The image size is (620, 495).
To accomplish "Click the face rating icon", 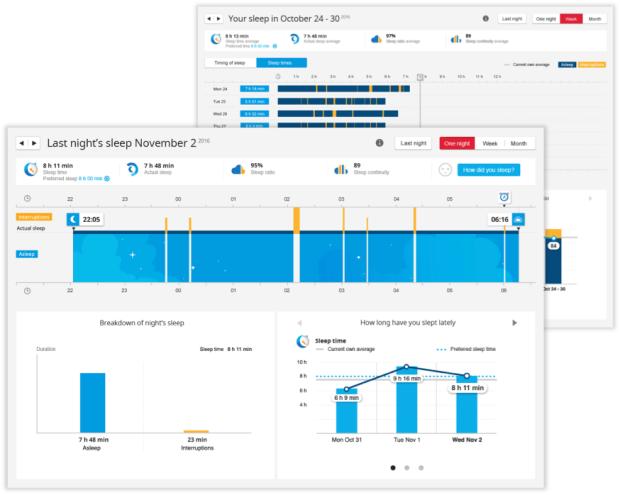I will pyautogui.click(x=445, y=170).
